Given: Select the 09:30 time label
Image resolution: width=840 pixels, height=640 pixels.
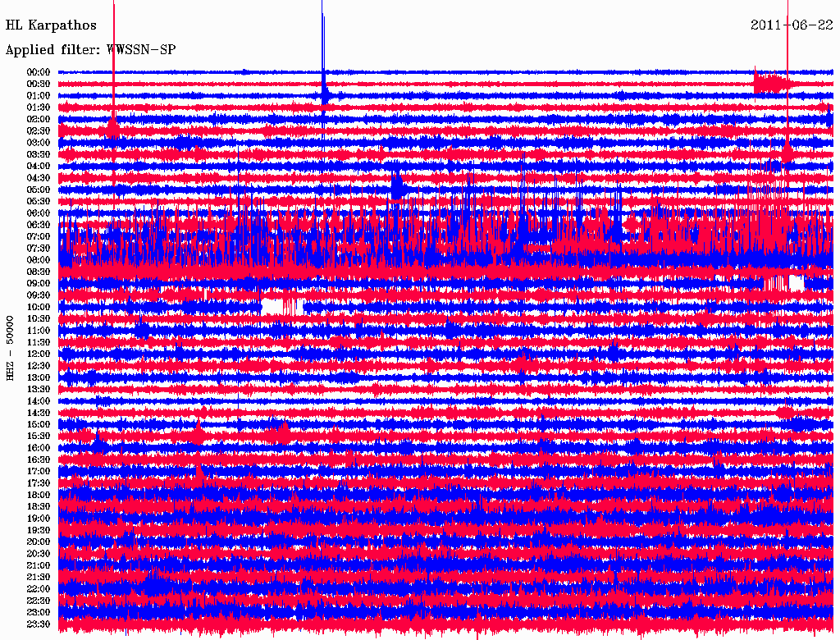Looking at the screenshot, I should click(39, 295).
